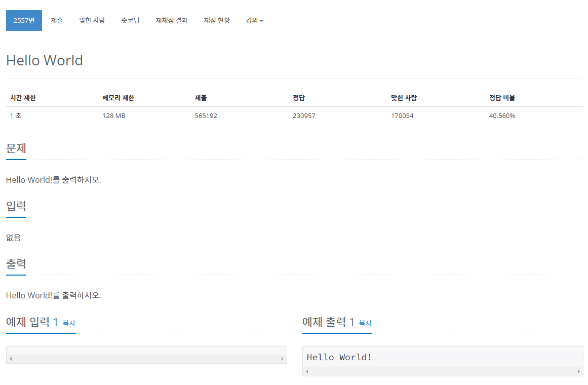View the 재채점 결과 tab
The image size is (588, 385).
[x=172, y=20]
